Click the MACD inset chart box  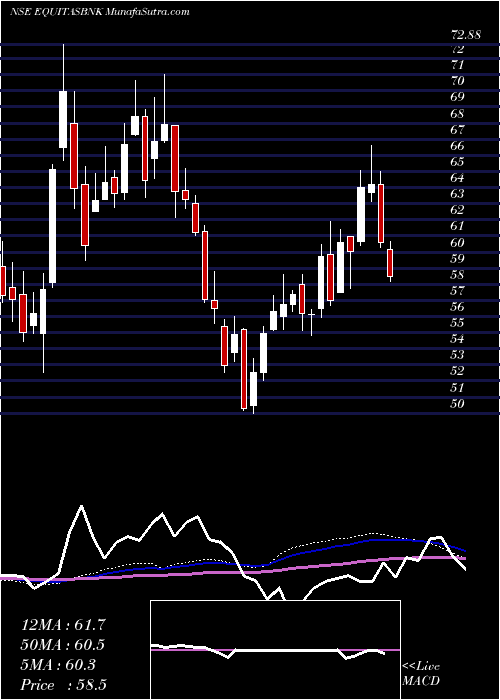[275, 650]
